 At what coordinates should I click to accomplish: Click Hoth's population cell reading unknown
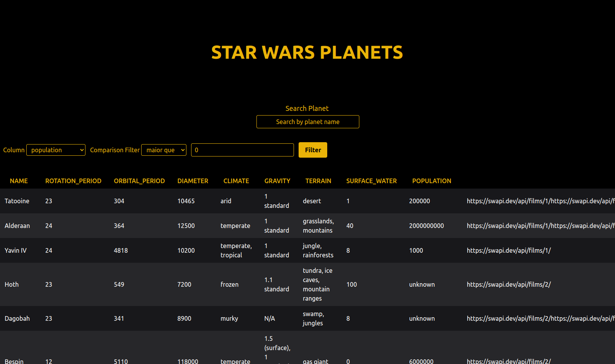point(422,284)
